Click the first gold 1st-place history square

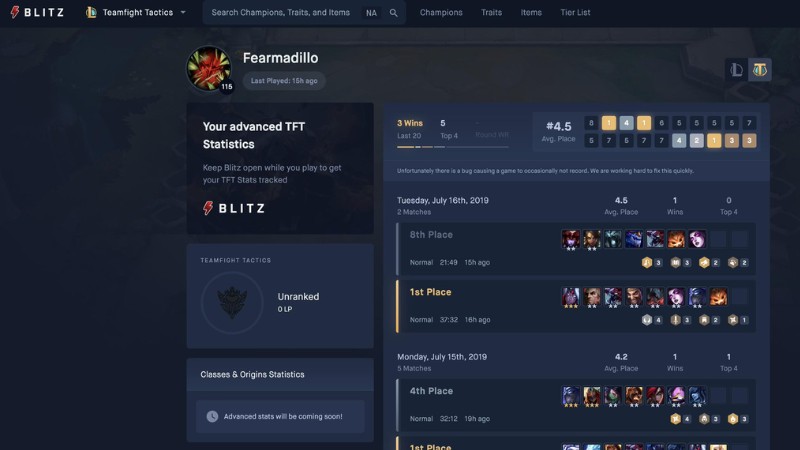click(x=609, y=123)
